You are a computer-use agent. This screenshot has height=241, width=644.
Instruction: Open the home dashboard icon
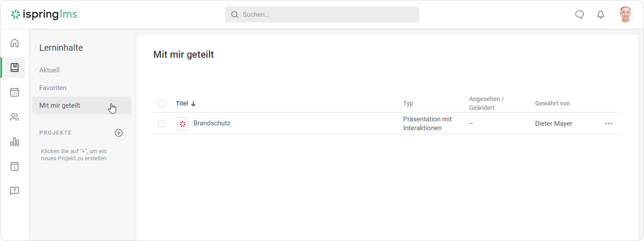15,43
